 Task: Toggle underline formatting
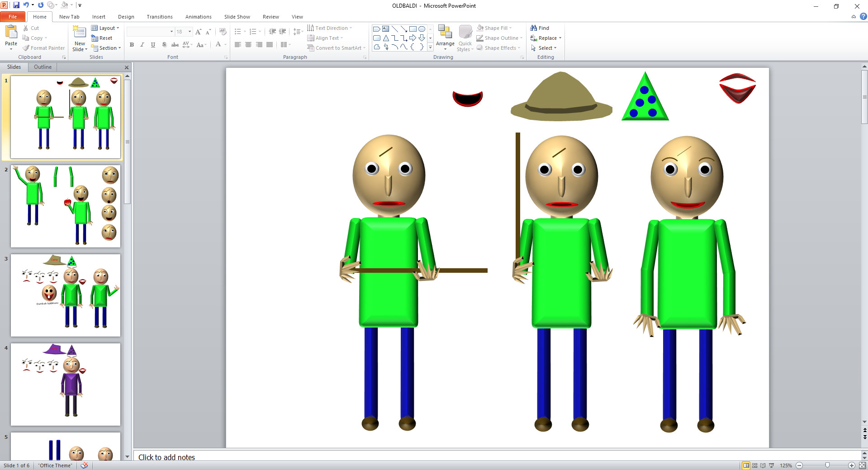tap(153, 45)
